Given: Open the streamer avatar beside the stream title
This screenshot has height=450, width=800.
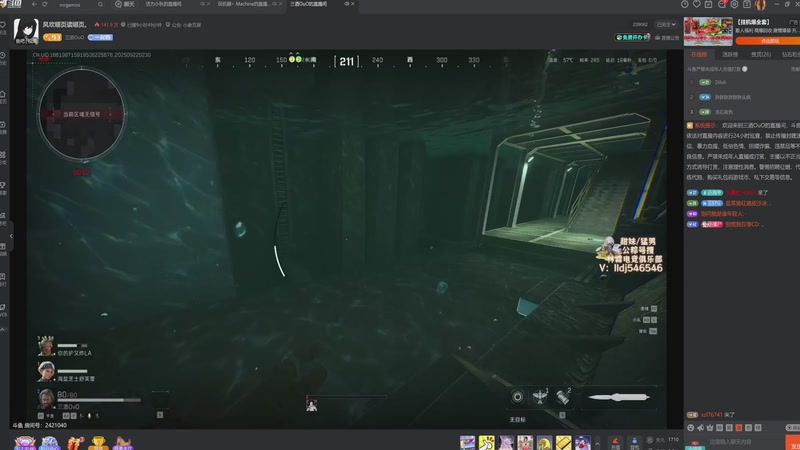Looking at the screenshot, I should (26, 31).
